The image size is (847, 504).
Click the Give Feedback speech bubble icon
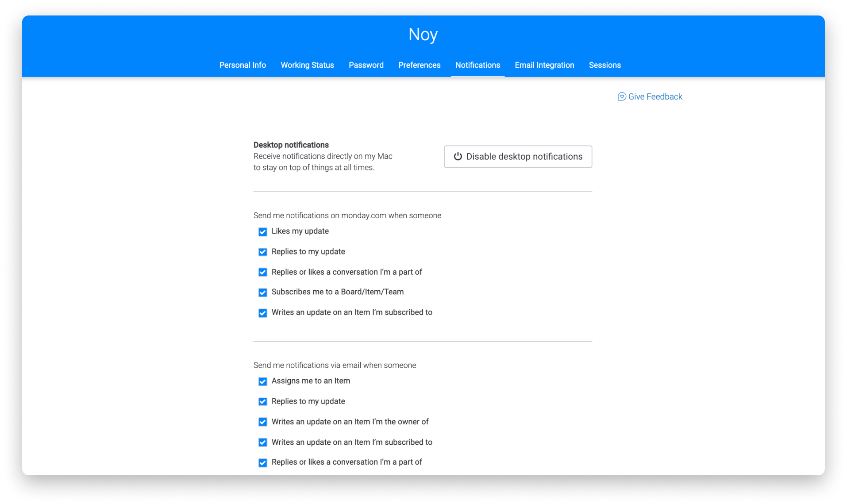[621, 96]
